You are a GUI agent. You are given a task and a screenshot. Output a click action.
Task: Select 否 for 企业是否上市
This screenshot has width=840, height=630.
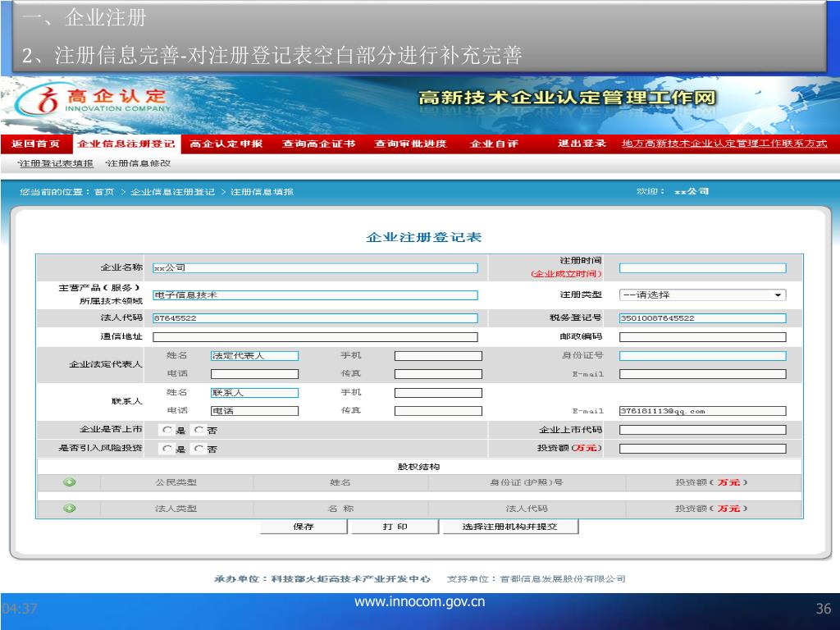click(x=199, y=430)
